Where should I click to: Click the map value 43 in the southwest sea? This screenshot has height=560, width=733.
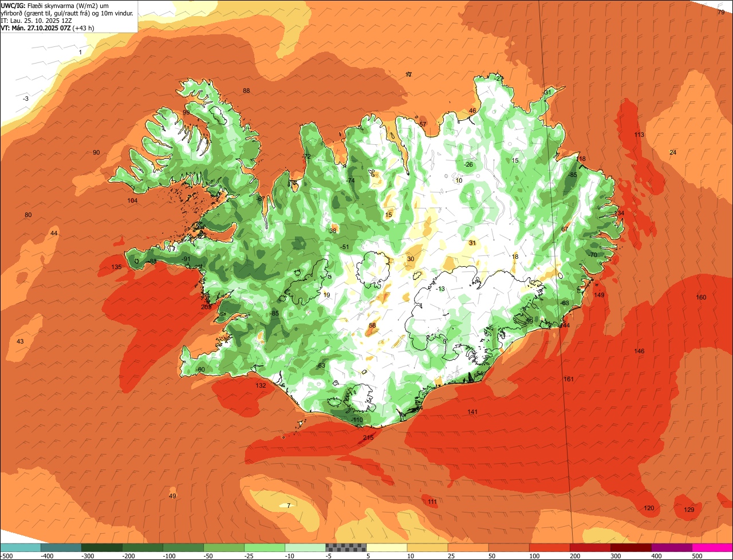point(20,342)
